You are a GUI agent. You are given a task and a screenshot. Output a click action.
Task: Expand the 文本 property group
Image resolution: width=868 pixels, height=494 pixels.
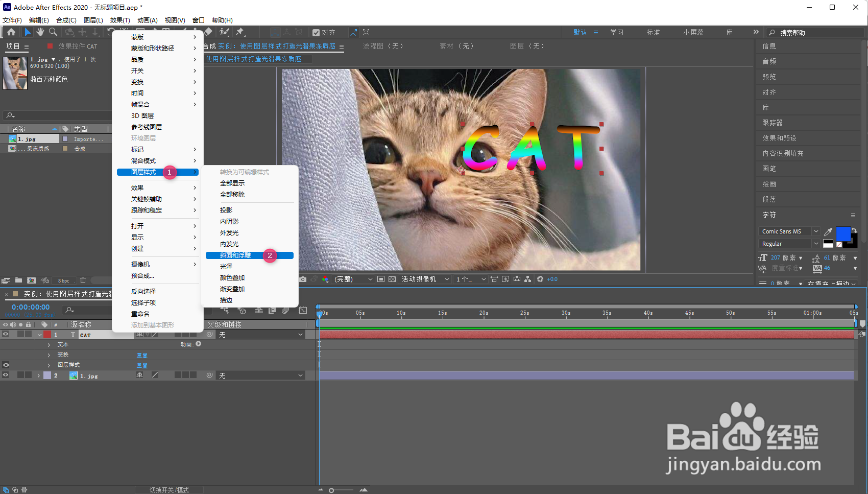point(49,345)
